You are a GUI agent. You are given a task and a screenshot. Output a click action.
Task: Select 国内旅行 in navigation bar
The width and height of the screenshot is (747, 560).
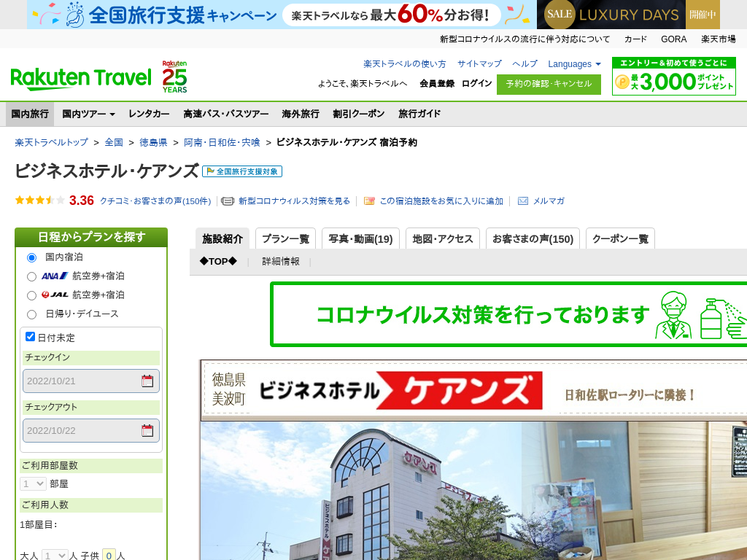(x=30, y=114)
